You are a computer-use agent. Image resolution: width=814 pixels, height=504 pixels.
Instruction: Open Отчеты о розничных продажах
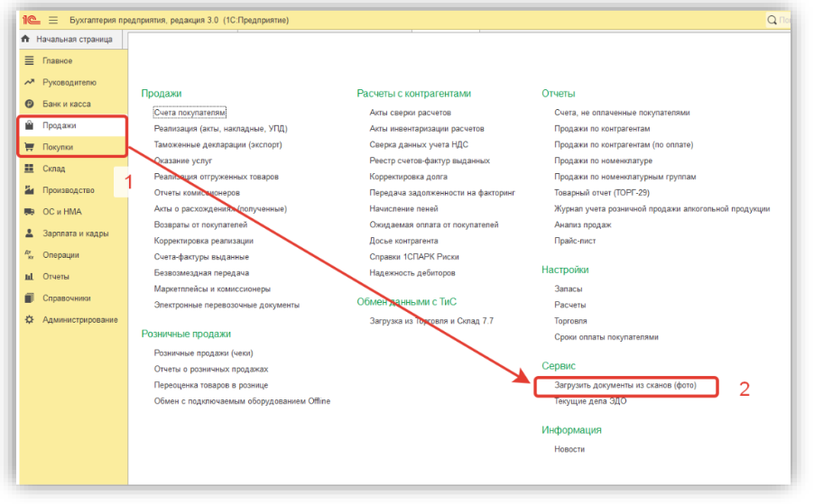click(x=211, y=369)
